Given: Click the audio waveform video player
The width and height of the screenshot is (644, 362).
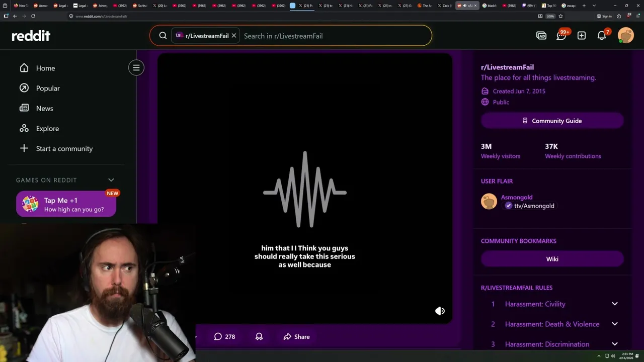Looking at the screenshot, I should click(x=305, y=189).
